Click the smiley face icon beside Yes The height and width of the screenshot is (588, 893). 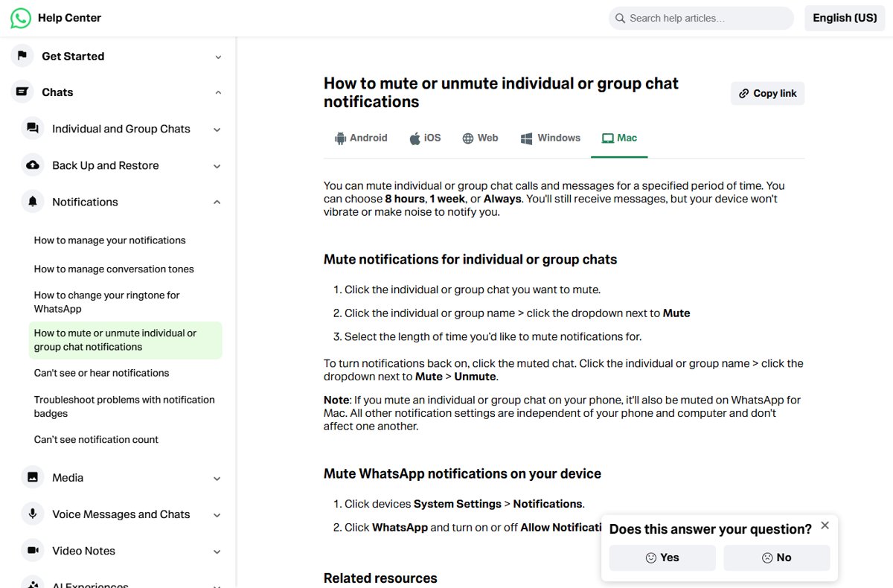pos(651,557)
